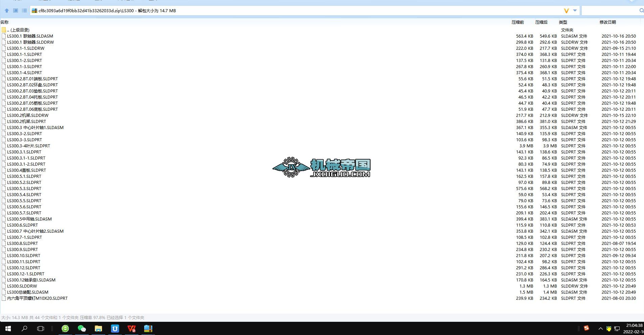
Task: Select file LS300.2.BT.06底板.SLDPRT
Action: pyautogui.click(x=32, y=109)
